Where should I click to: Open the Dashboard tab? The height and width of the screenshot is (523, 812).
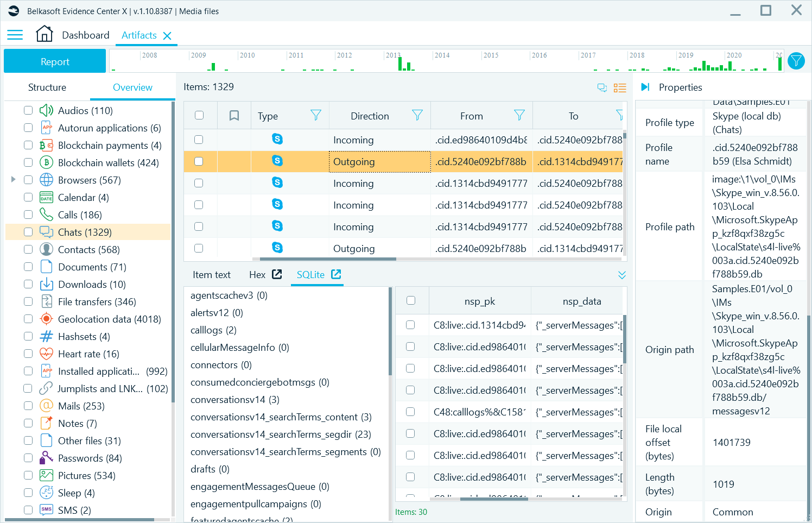86,35
